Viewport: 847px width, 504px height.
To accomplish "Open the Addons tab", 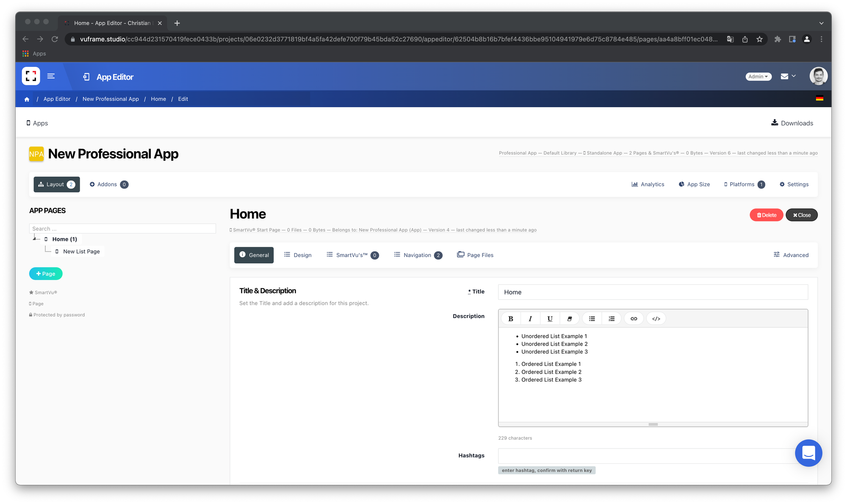I will [x=109, y=184].
